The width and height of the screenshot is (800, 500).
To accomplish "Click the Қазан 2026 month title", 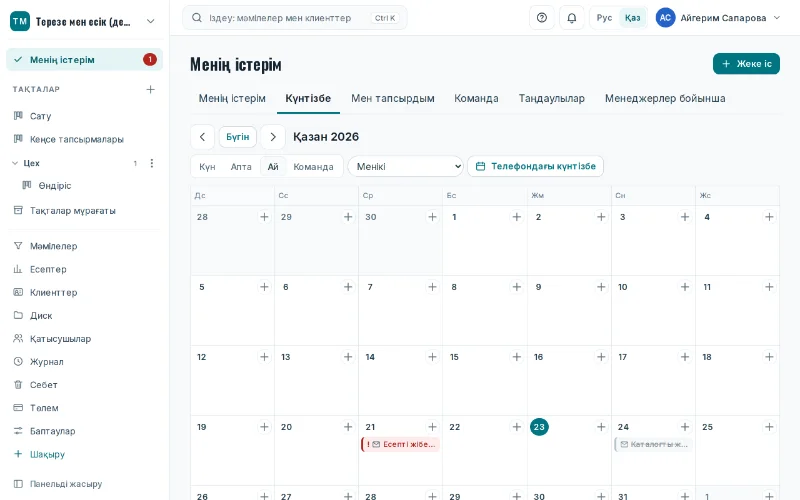I will (x=326, y=137).
